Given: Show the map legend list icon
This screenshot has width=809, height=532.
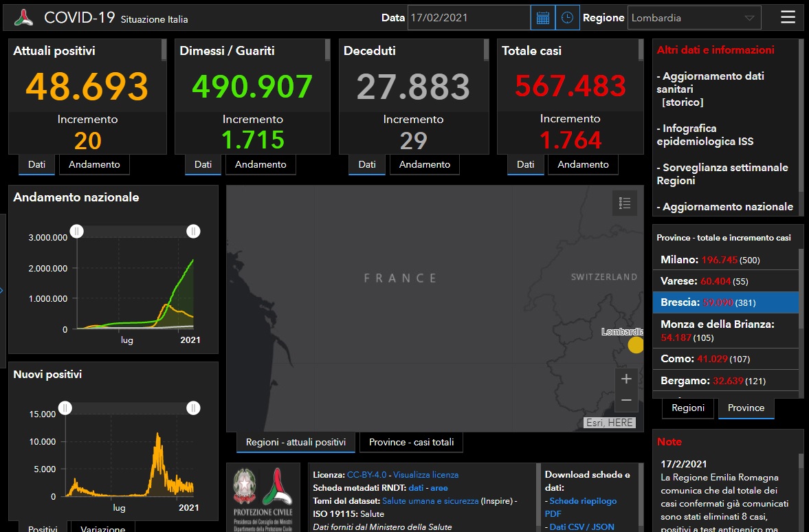Looking at the screenshot, I should [x=625, y=203].
